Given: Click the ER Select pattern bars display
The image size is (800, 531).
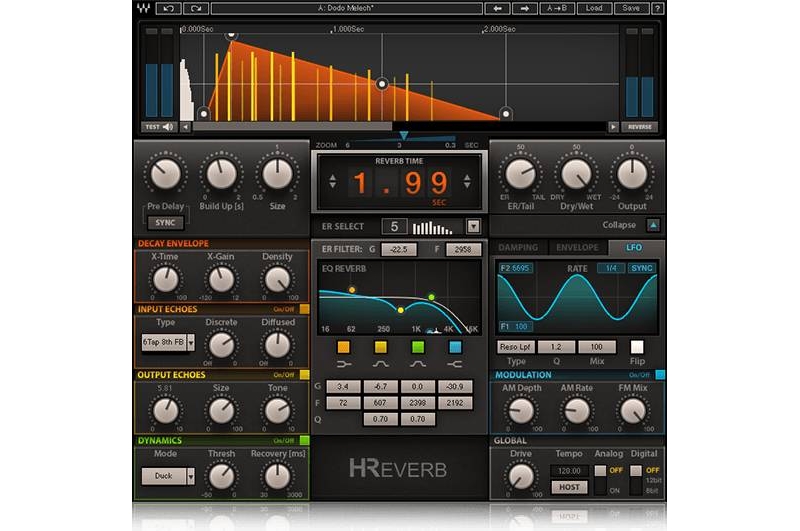Looking at the screenshot, I should (433, 227).
